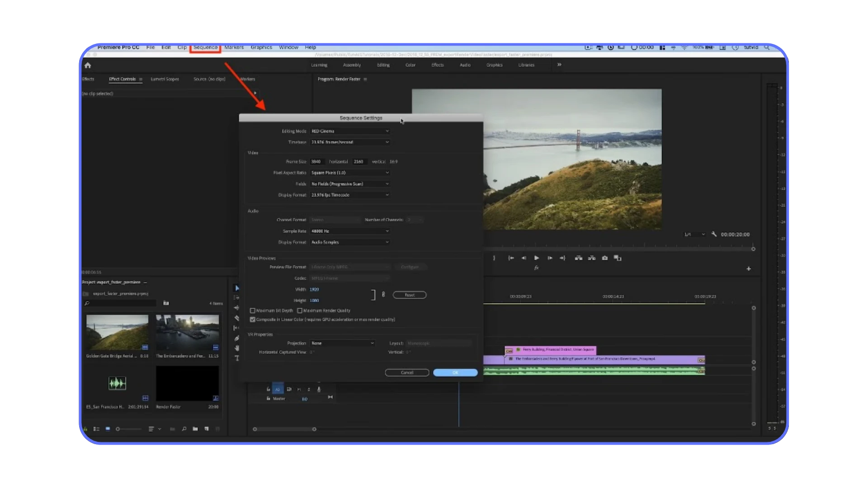The width and height of the screenshot is (868, 488).
Task: Open Program monitor wrench settings
Action: [x=714, y=234]
